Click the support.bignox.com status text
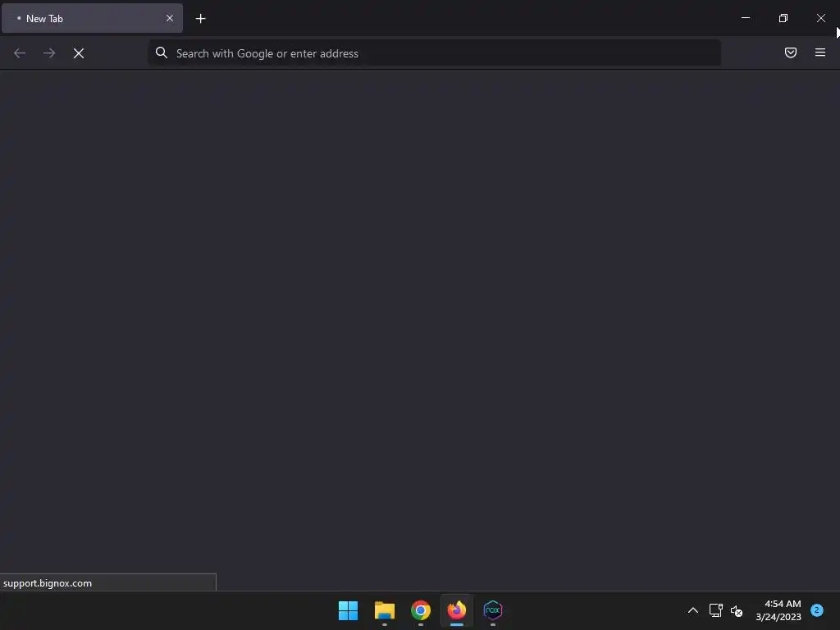Screen dimensions: 840x630 tap(47, 583)
